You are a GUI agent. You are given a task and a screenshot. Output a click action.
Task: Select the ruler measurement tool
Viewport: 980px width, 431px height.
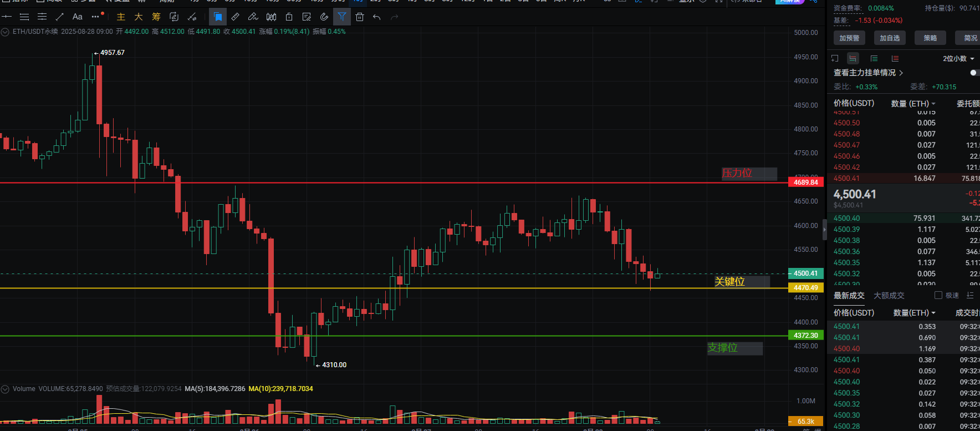pyautogui.click(x=236, y=17)
